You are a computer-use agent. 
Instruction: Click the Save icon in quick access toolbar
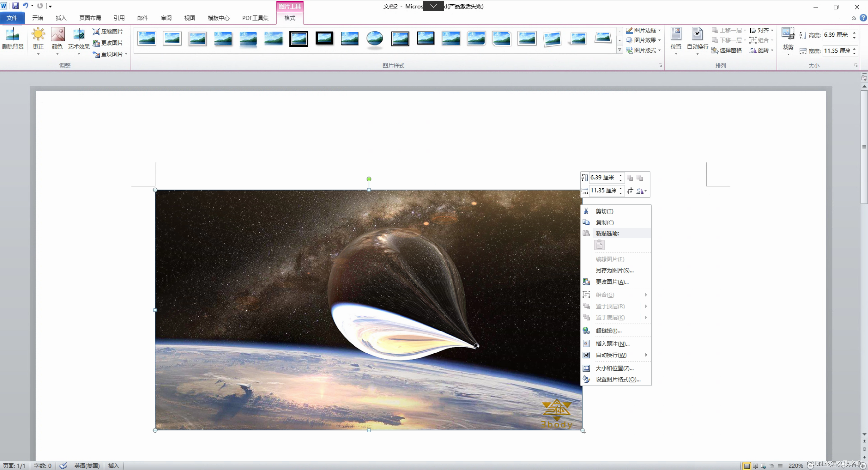15,6
